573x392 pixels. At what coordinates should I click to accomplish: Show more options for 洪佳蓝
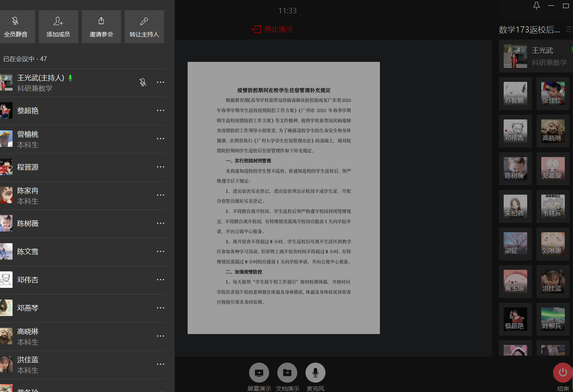(x=161, y=364)
